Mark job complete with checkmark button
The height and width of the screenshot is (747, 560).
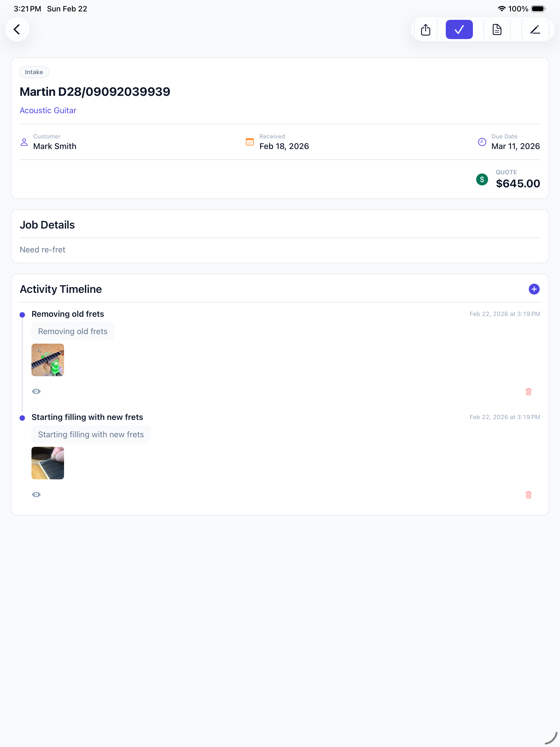coord(459,30)
